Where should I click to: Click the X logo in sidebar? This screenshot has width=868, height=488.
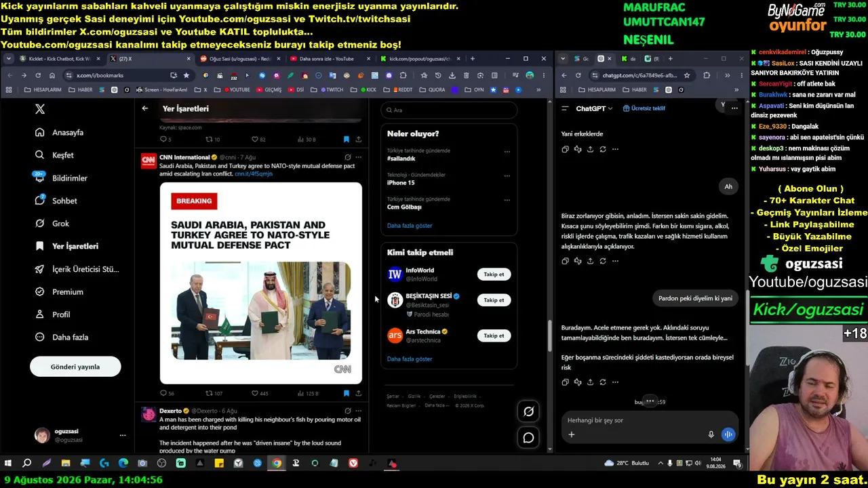coord(40,108)
